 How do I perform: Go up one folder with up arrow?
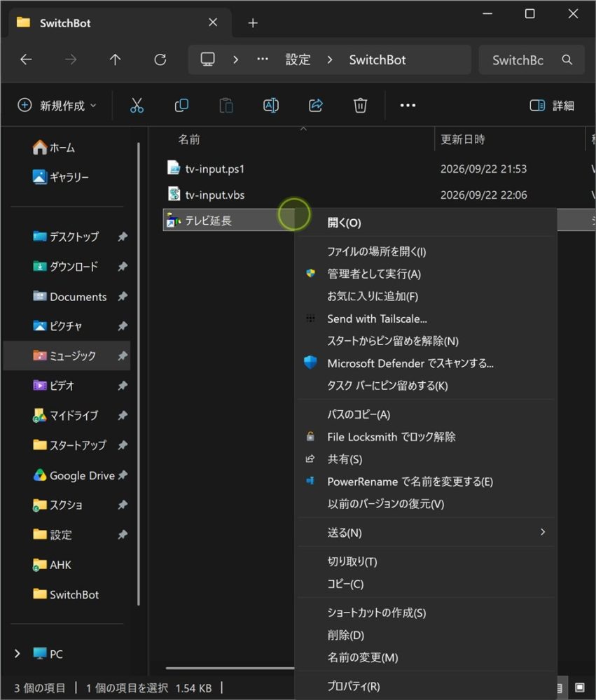click(116, 59)
